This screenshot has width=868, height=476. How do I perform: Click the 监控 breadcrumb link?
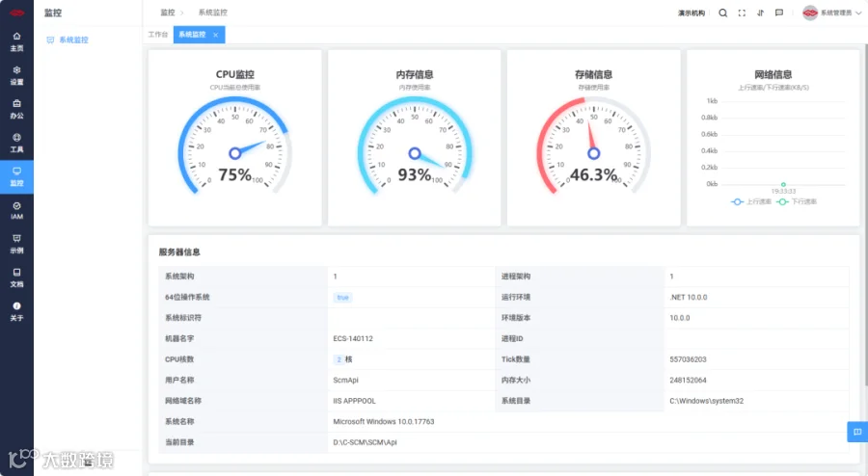(x=168, y=13)
